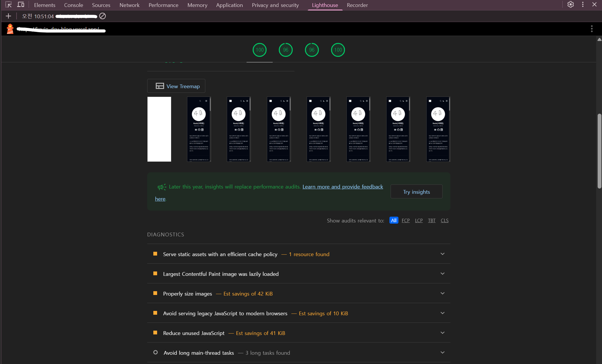Select the All audits filter
602x364 pixels.
[393, 220]
